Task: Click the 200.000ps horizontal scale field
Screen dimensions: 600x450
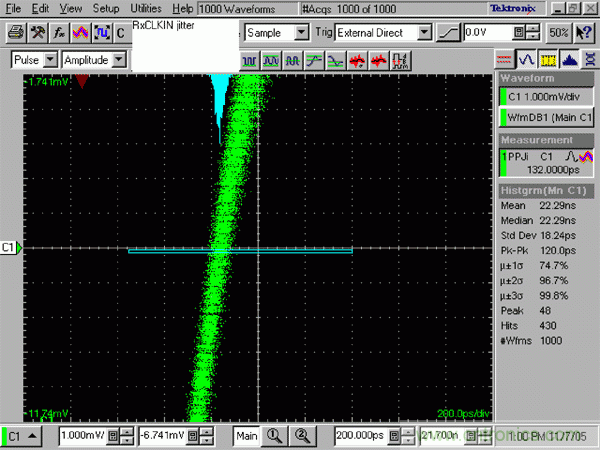Action: click(x=359, y=436)
